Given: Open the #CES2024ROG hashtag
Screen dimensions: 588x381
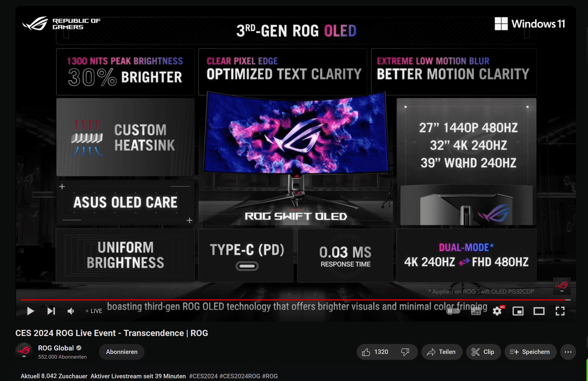Looking at the screenshot, I should pos(240,376).
